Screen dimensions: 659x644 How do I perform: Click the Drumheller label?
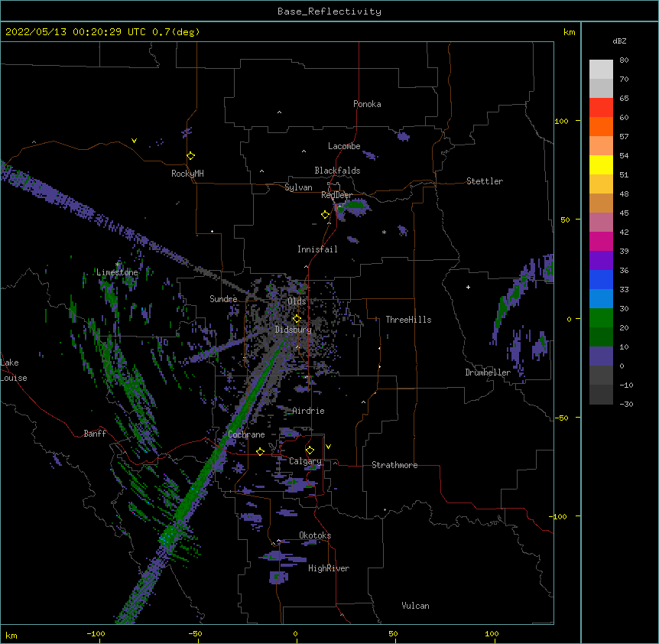(x=488, y=372)
